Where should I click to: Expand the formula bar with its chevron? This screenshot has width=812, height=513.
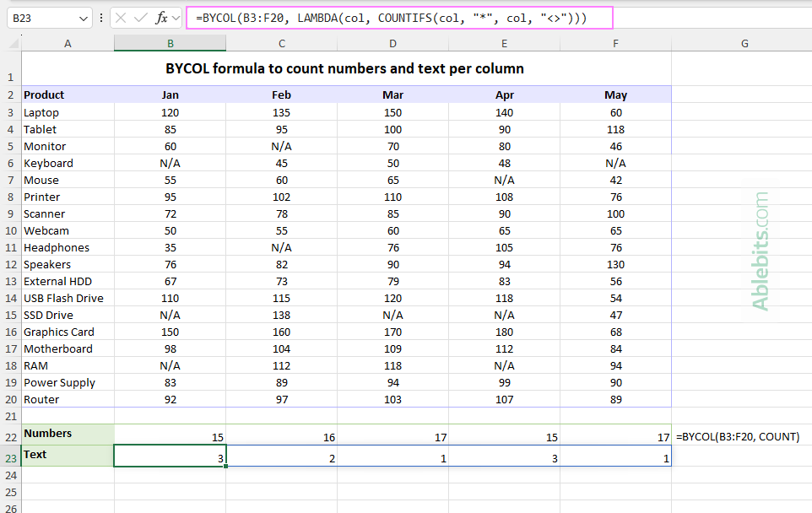175,17
